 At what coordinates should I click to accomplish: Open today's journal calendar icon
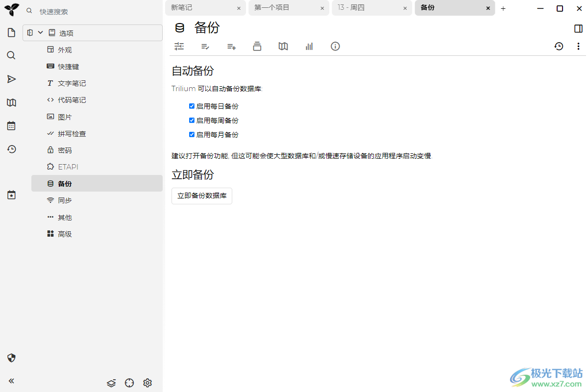[x=11, y=126]
